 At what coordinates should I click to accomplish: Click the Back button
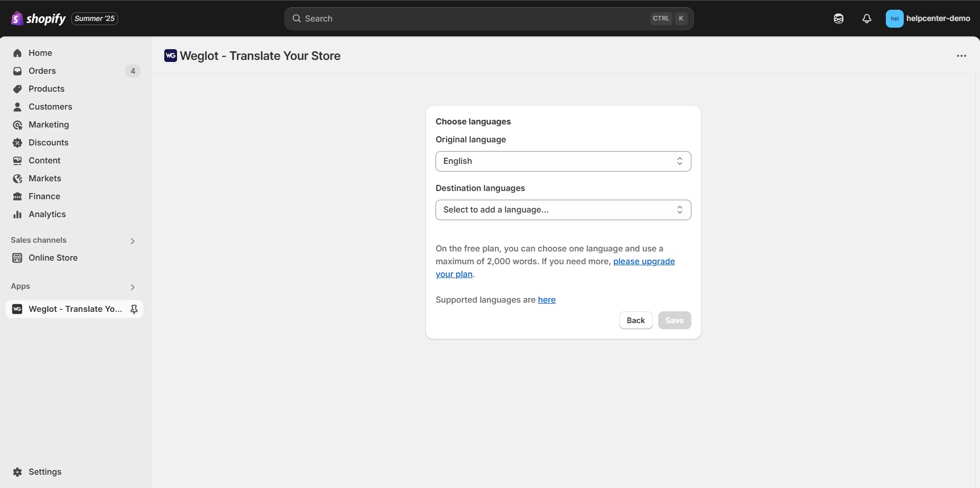pyautogui.click(x=636, y=321)
